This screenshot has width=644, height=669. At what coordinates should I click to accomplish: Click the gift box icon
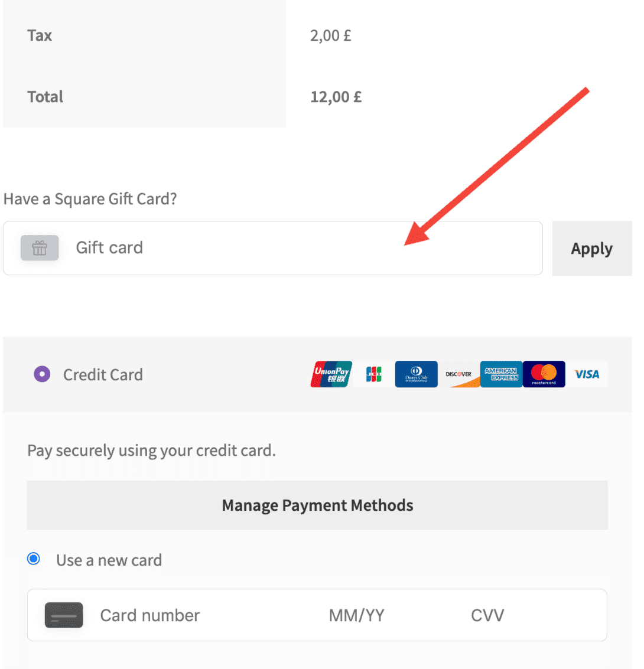click(x=40, y=248)
